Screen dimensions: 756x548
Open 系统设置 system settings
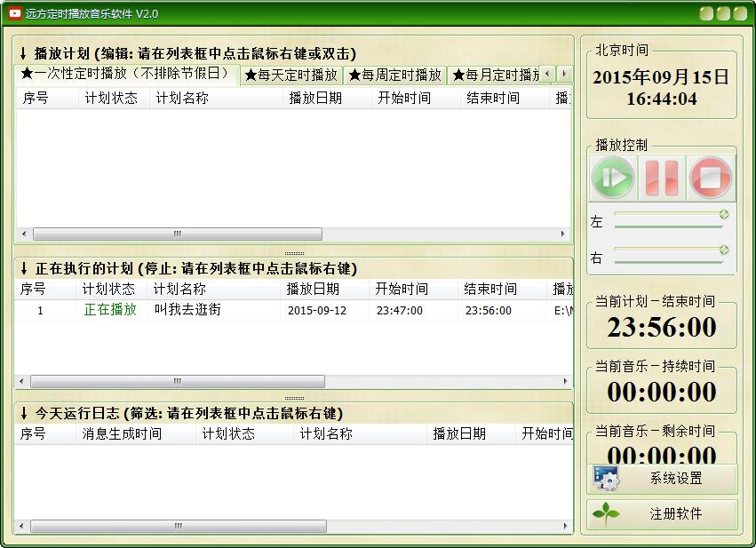tap(662, 479)
